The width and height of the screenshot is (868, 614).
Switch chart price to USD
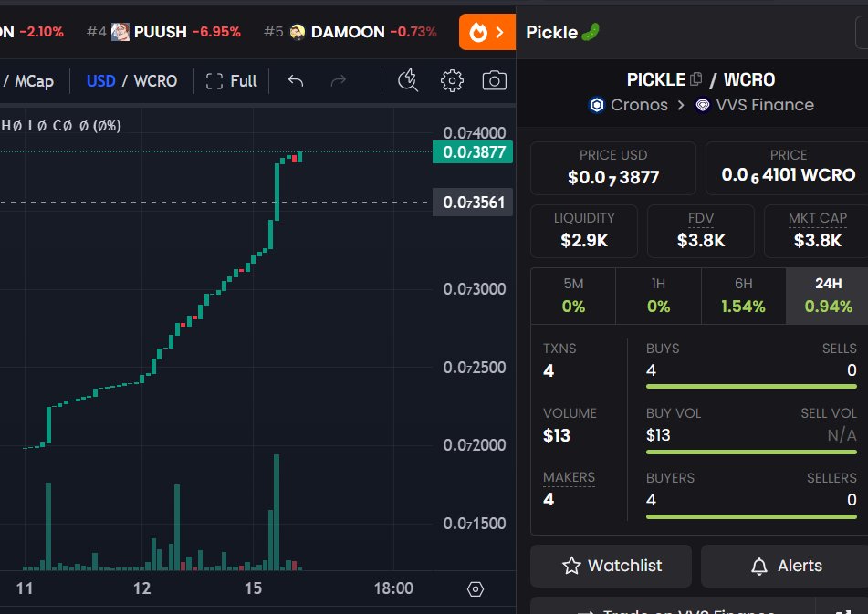tap(100, 81)
